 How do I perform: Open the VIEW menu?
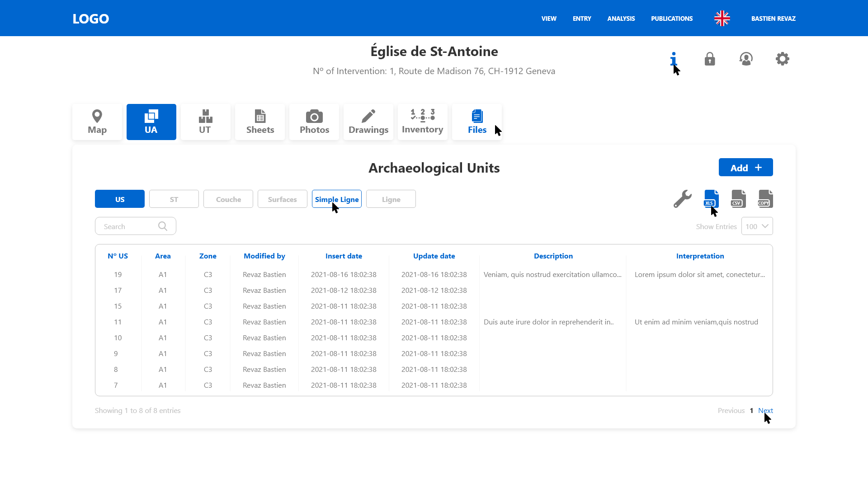[x=549, y=19]
